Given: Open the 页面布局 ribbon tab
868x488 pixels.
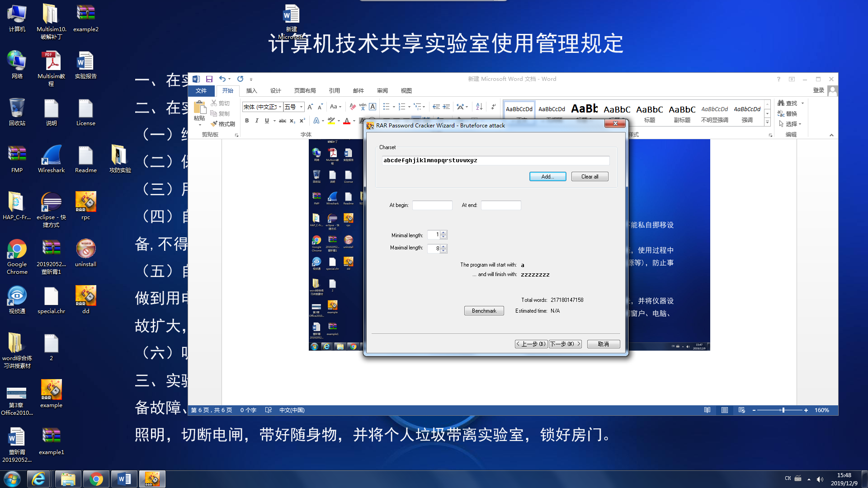Looking at the screenshot, I should (x=305, y=91).
